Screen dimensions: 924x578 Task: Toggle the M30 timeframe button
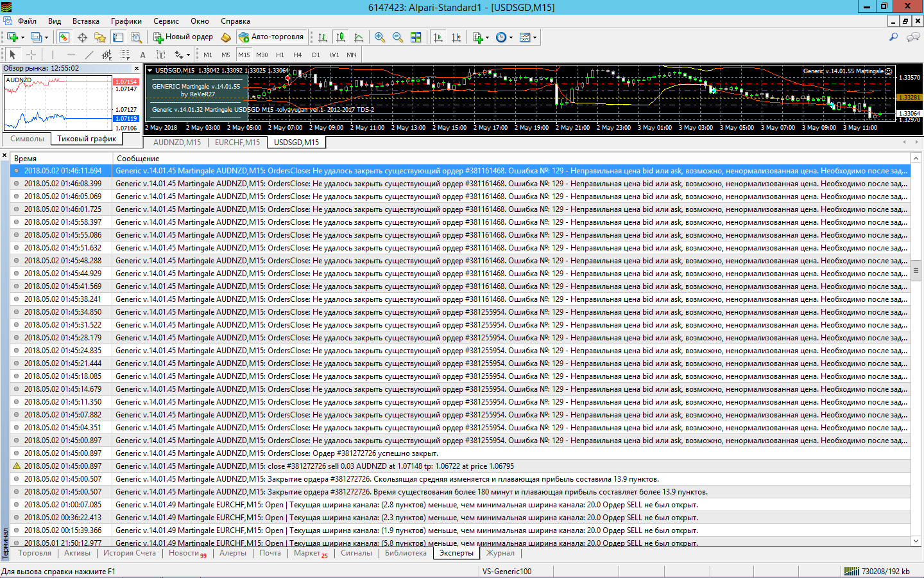[262, 55]
